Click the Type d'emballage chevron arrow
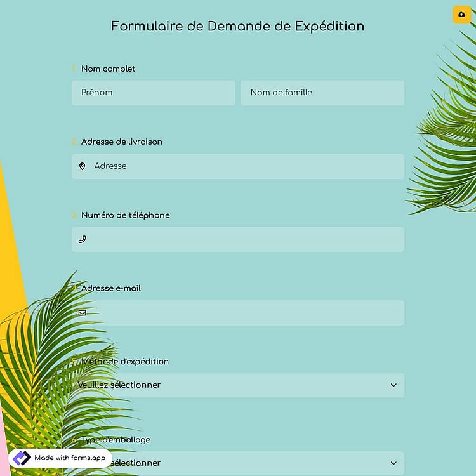Screen dimensions: 476x476 click(393, 463)
